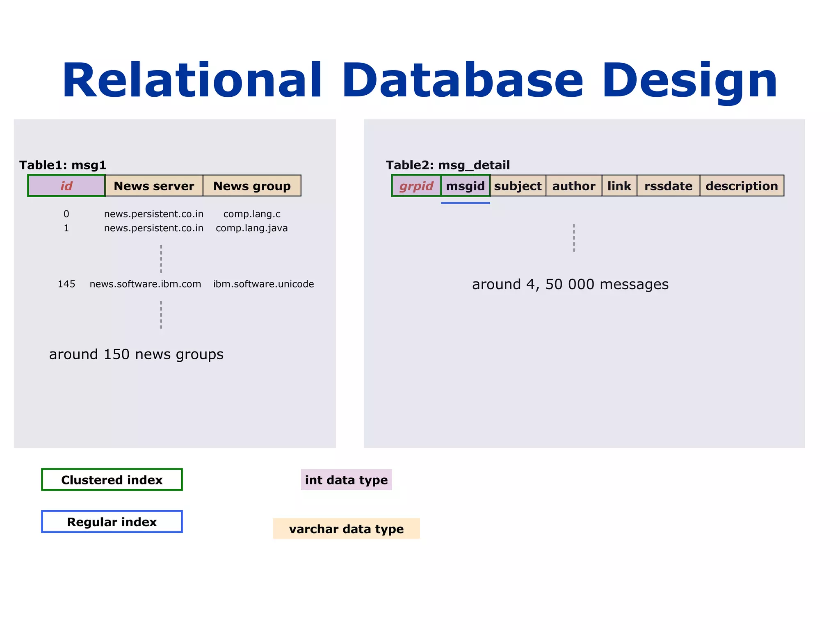Click the 'id' column header
840x630 pixels.
click(66, 186)
